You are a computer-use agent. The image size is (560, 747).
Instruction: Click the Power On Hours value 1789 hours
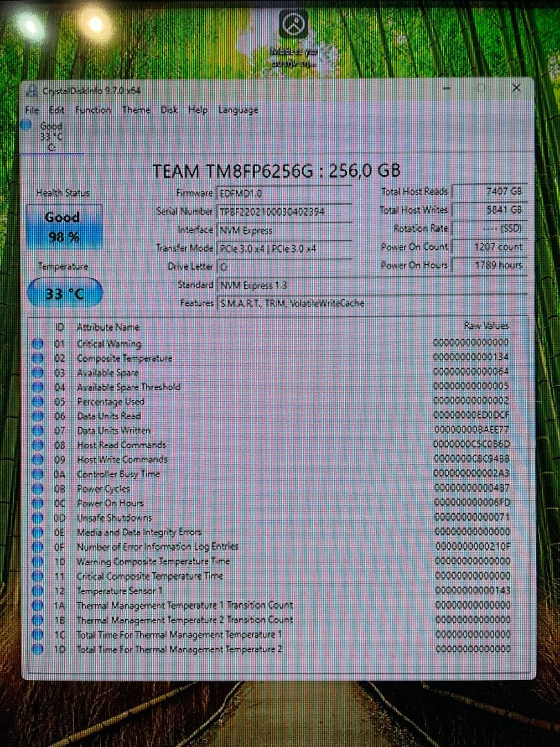(x=489, y=265)
